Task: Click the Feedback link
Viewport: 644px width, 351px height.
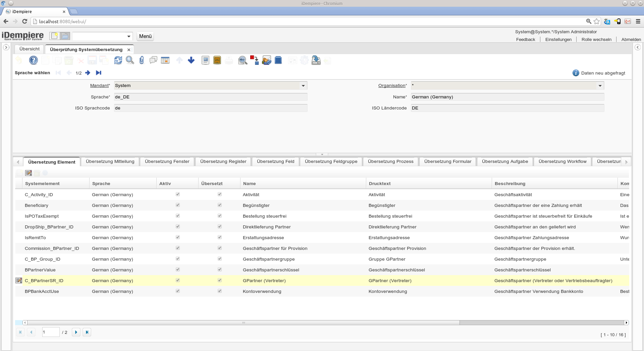Action: coord(526,40)
